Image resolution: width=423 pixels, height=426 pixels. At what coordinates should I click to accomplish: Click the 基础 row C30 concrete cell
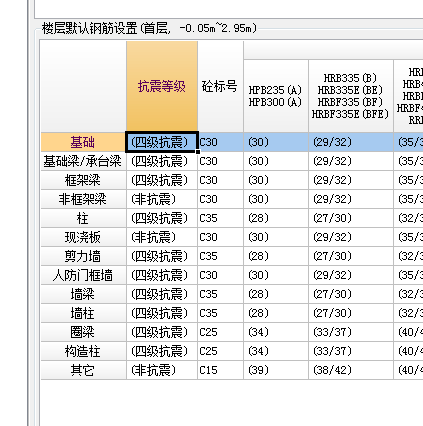coord(221,142)
